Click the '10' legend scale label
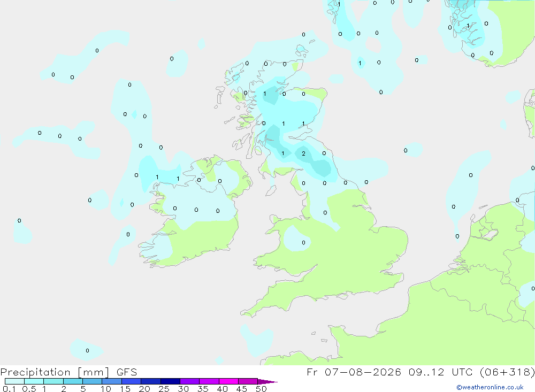Screen dimensions: 535x392 click(x=106, y=389)
